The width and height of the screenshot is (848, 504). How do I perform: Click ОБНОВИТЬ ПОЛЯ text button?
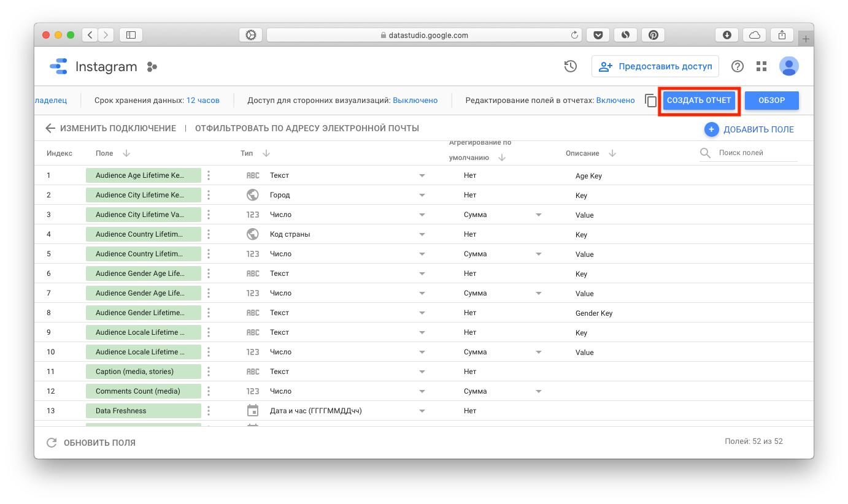[99, 443]
